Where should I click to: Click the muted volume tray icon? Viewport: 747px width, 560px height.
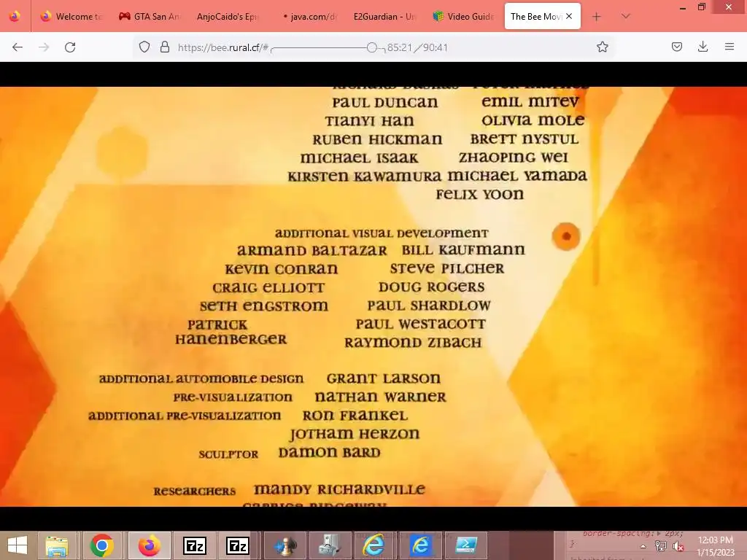[x=678, y=546]
